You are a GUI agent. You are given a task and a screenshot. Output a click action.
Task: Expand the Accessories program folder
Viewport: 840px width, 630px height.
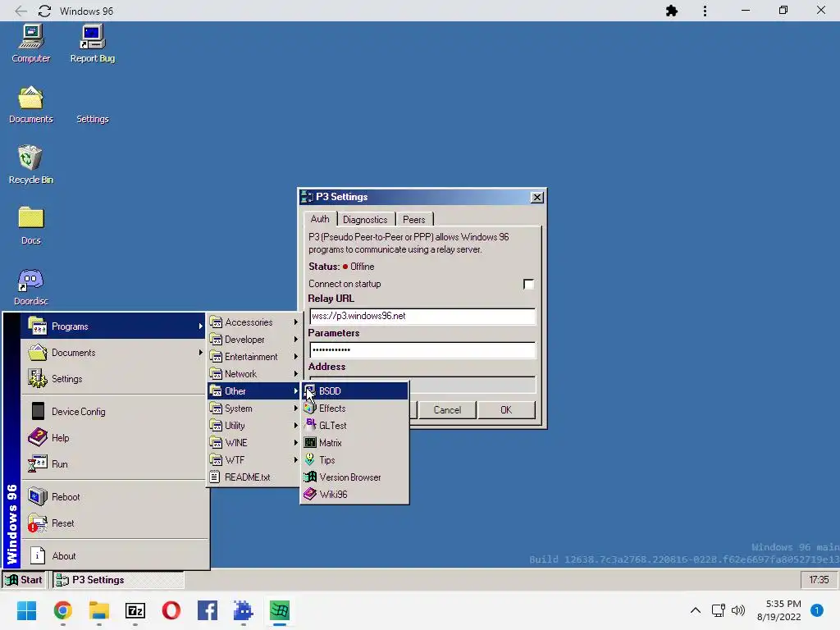tap(253, 322)
